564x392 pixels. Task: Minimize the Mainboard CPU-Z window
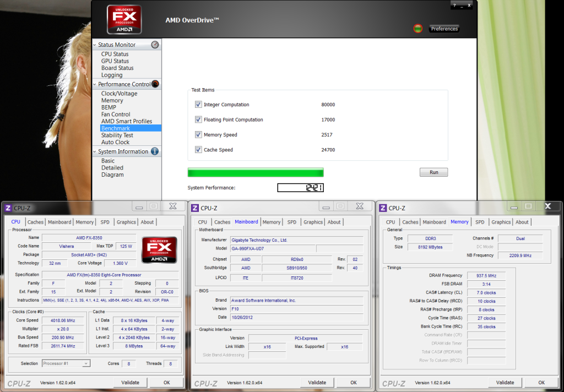pos(326,206)
